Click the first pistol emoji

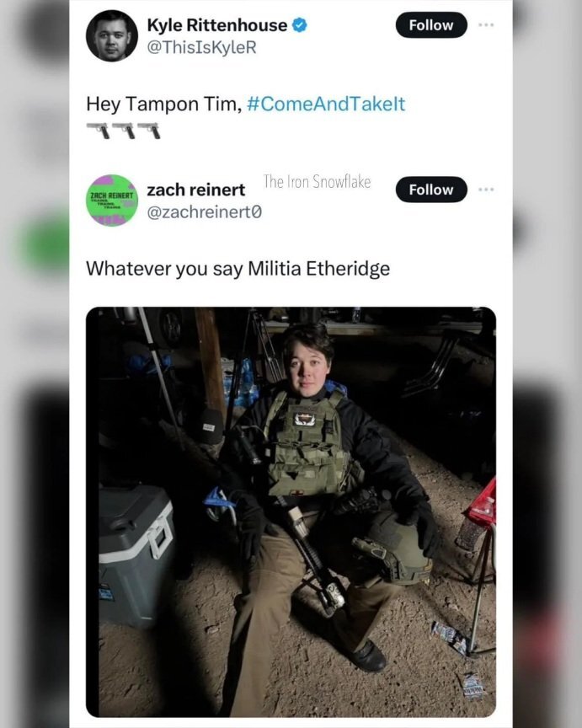(x=99, y=131)
